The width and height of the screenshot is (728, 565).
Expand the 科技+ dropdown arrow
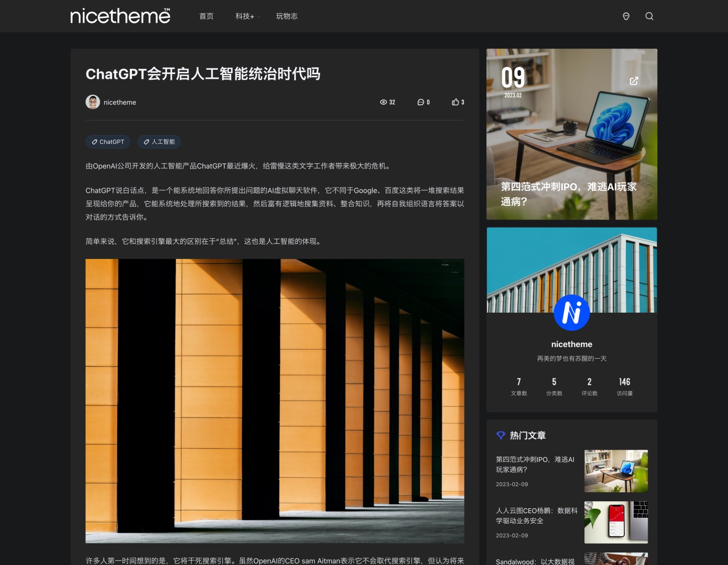[x=259, y=17]
